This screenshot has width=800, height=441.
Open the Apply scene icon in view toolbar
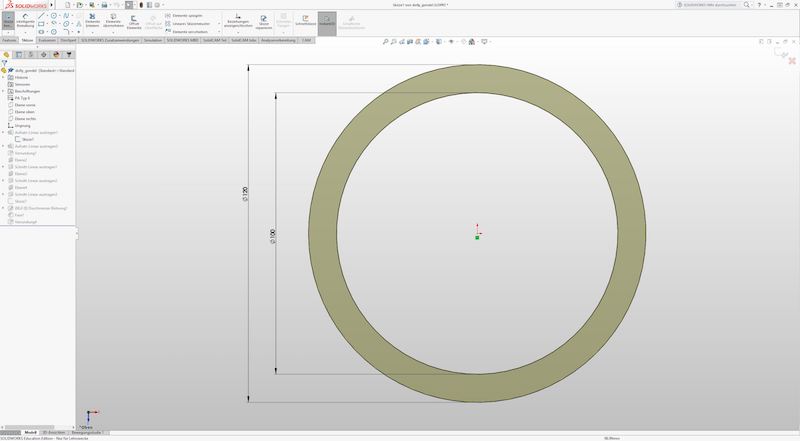(x=471, y=41)
